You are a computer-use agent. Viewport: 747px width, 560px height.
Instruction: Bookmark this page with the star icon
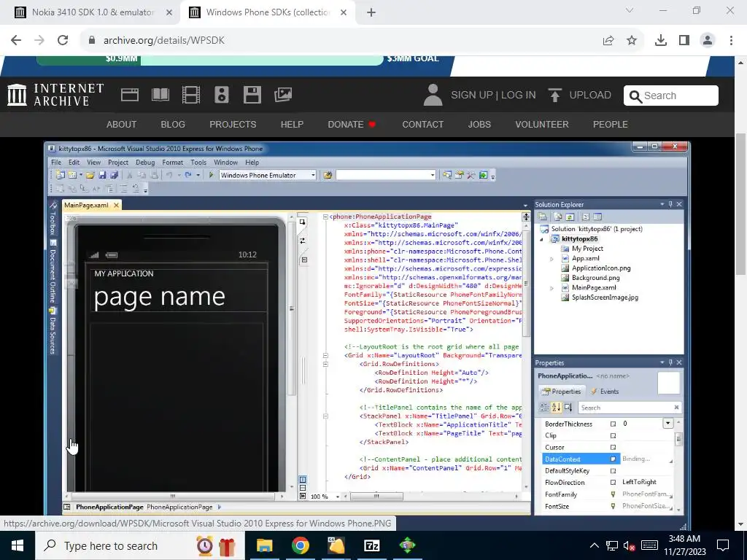point(632,41)
